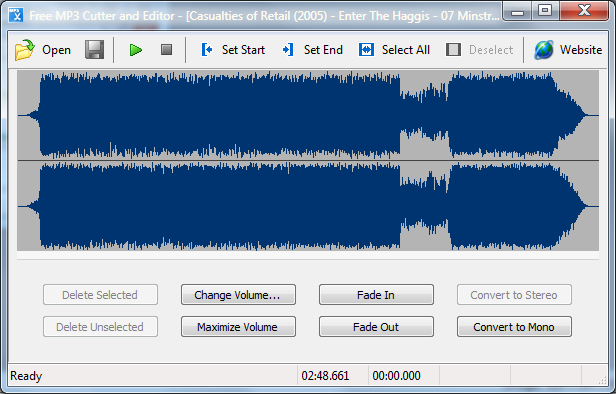Click the Deselect icon in toolbar
Image resolution: width=616 pixels, height=394 pixels.
[x=453, y=50]
